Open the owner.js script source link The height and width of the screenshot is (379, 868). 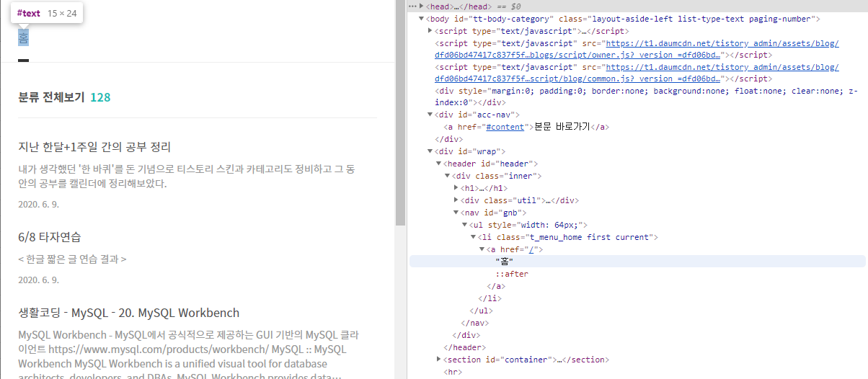click(637, 49)
